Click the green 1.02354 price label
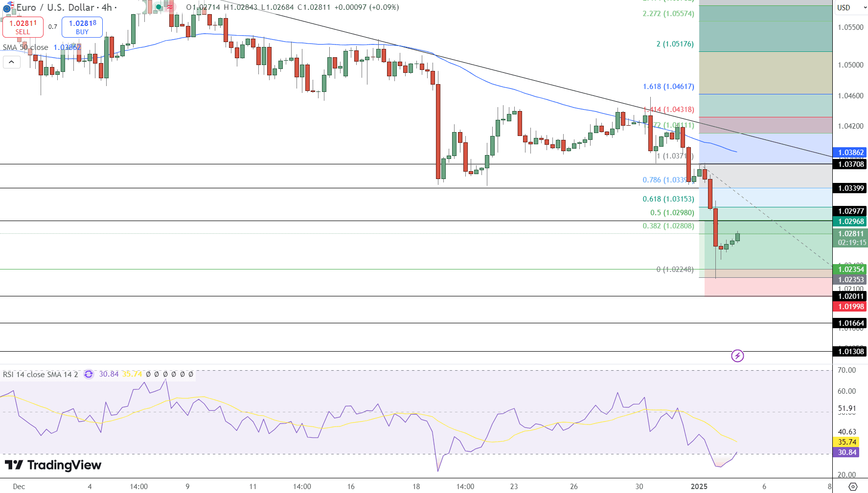Screen dimensions: 868x493 (x=850, y=269)
